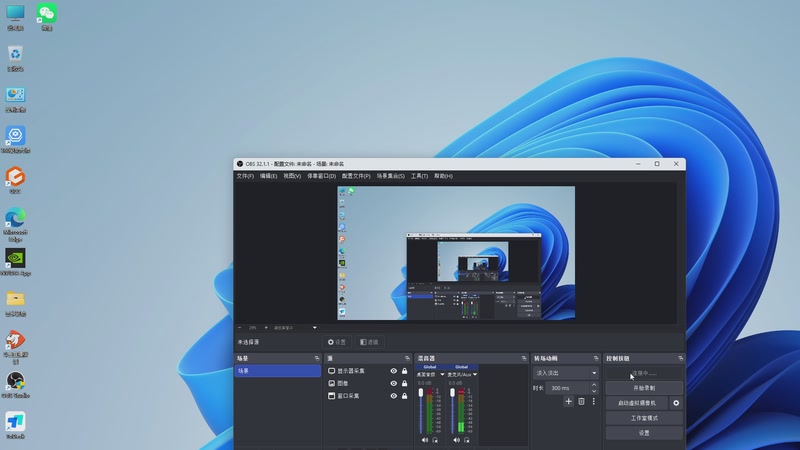Unlock the 窗口采集 source
This screenshot has height=450, width=800.
405,396
